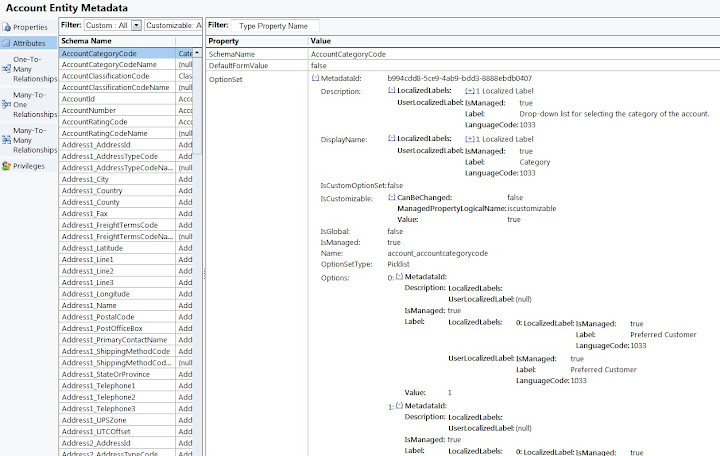
Task: Collapse Description's LocalizedLabels node
Action: coord(391,90)
